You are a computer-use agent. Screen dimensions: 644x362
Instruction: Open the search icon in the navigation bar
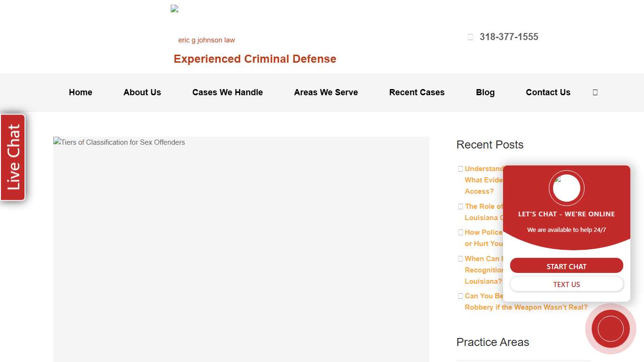595,92
